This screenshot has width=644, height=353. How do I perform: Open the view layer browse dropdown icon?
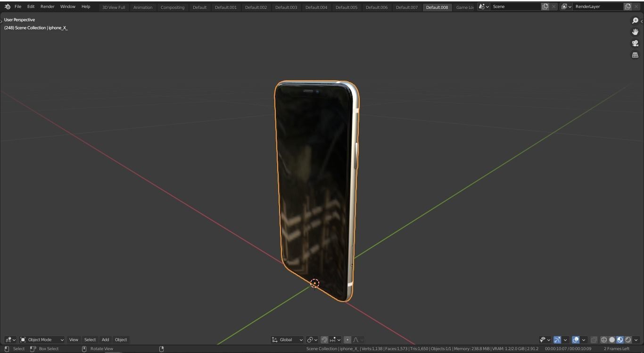point(566,7)
